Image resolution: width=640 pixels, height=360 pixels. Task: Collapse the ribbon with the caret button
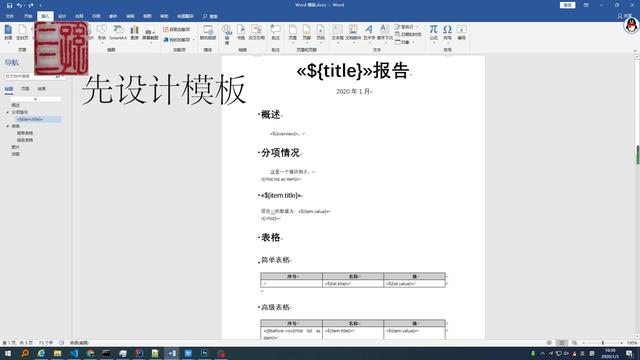(635, 51)
